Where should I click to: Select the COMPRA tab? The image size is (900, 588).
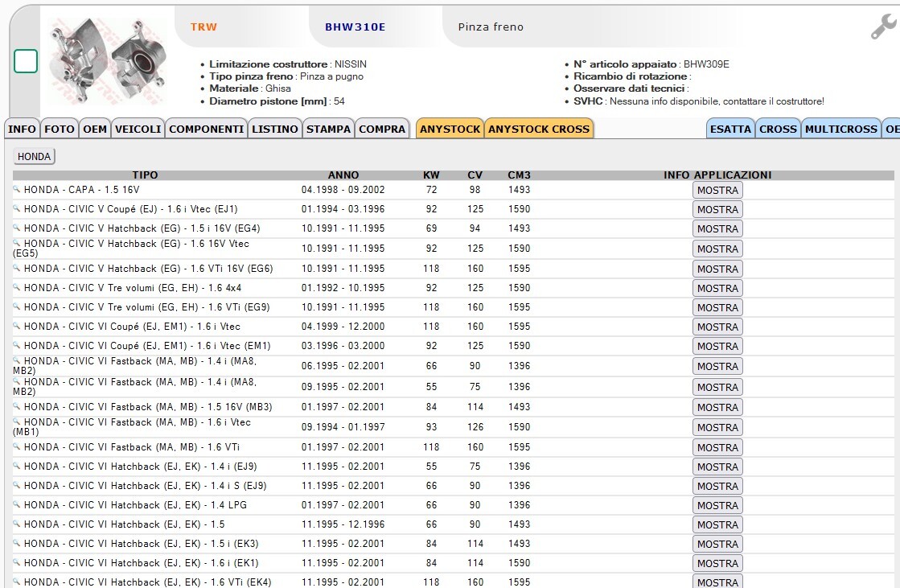[x=382, y=129]
